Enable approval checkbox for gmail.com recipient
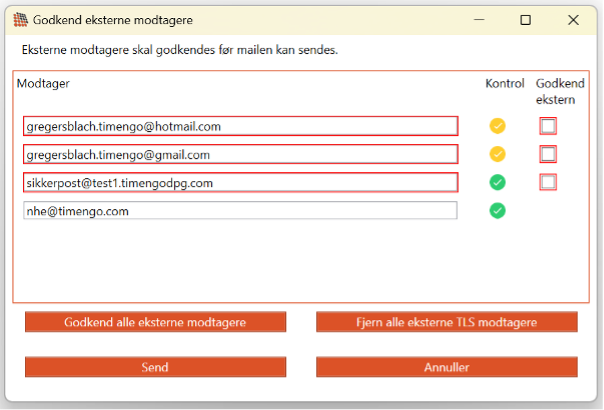Viewport: 604px width, 410px height. click(548, 154)
